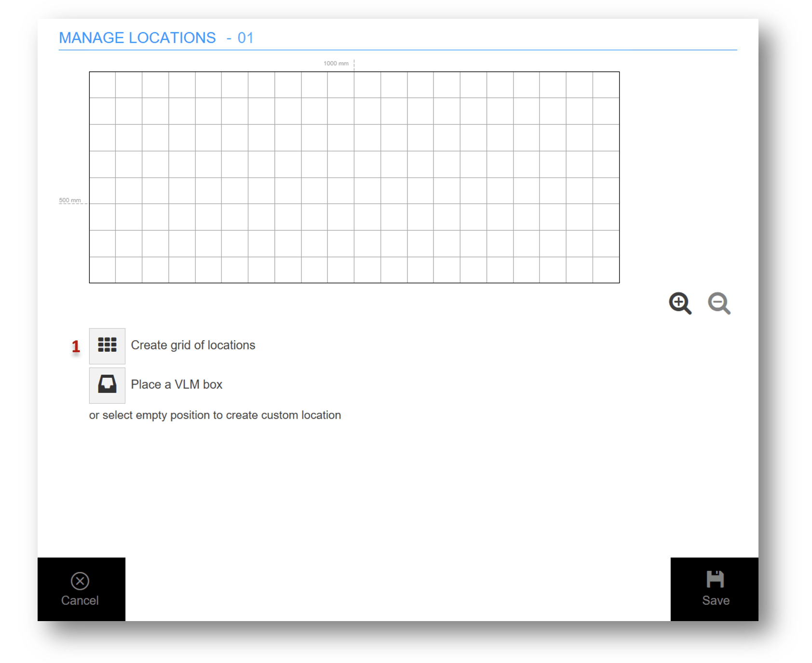This screenshot has height=663, width=812.
Task: Click the 500 mm ruler marker
Action: [70, 200]
